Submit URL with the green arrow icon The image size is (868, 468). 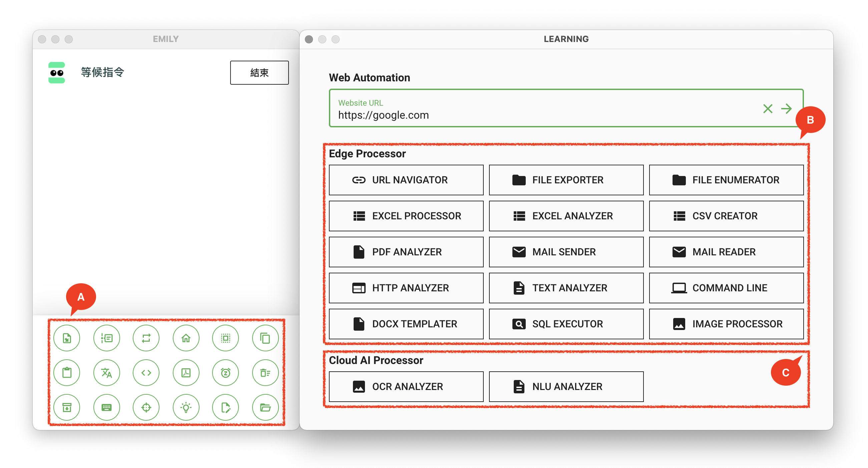pos(786,108)
